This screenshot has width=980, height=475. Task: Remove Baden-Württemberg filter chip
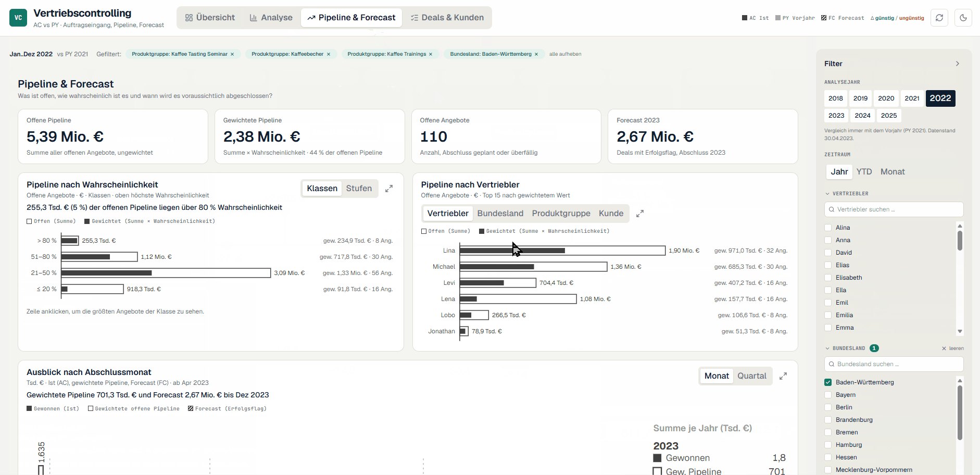[536, 54]
